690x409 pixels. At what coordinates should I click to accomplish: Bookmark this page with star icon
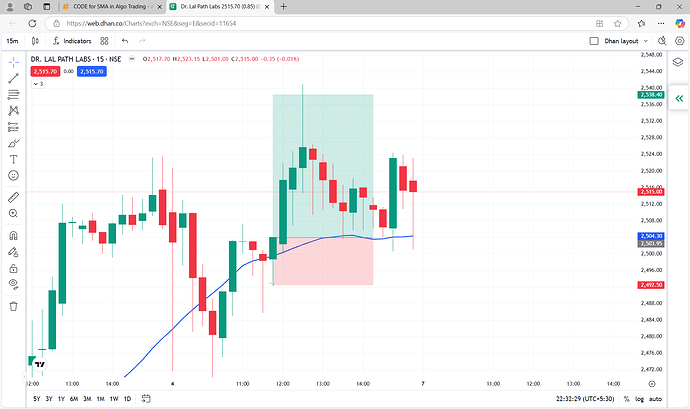(x=617, y=23)
